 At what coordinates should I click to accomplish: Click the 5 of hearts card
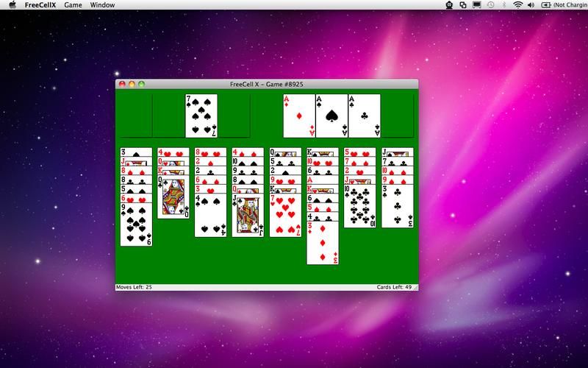click(x=360, y=152)
